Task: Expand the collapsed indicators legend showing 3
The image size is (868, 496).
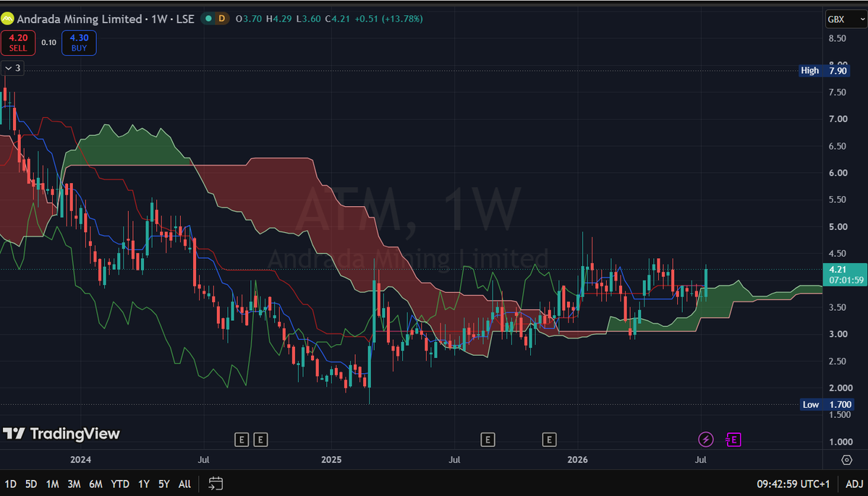Action: [14, 68]
